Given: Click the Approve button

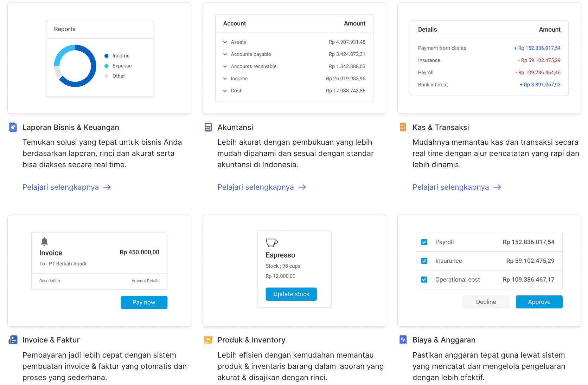Looking at the screenshot, I should [x=539, y=302].
